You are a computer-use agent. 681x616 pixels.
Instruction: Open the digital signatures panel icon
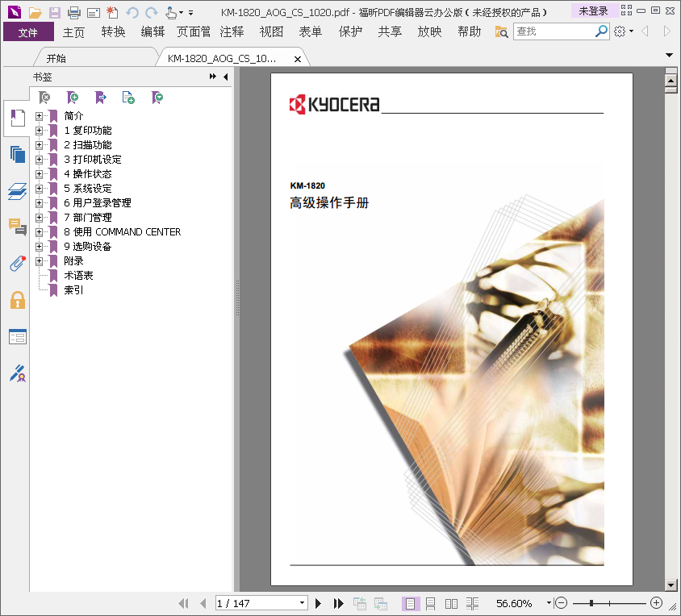click(18, 373)
